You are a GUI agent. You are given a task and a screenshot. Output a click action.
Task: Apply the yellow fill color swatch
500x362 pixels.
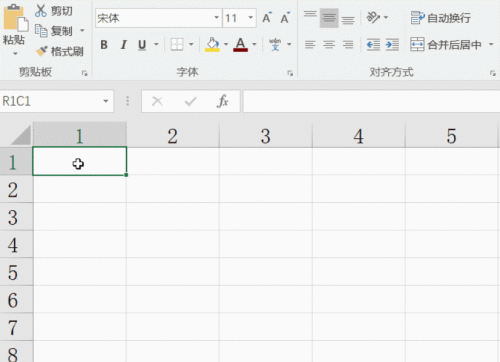tap(212, 44)
